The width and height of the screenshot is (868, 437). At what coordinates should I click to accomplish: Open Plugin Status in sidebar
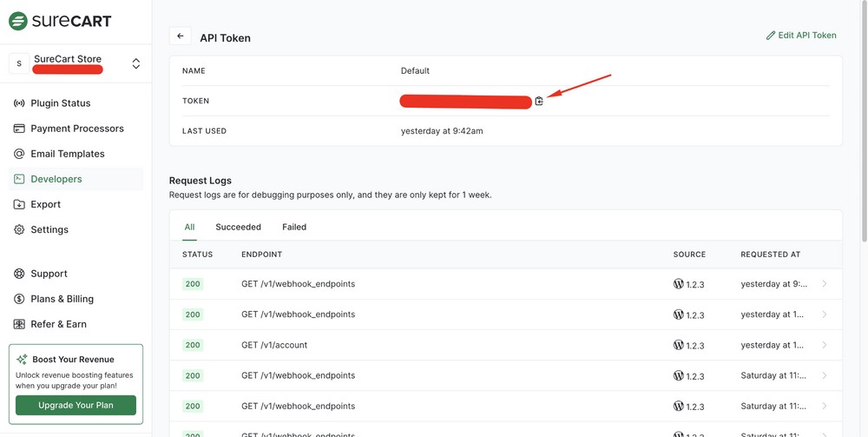coord(61,103)
